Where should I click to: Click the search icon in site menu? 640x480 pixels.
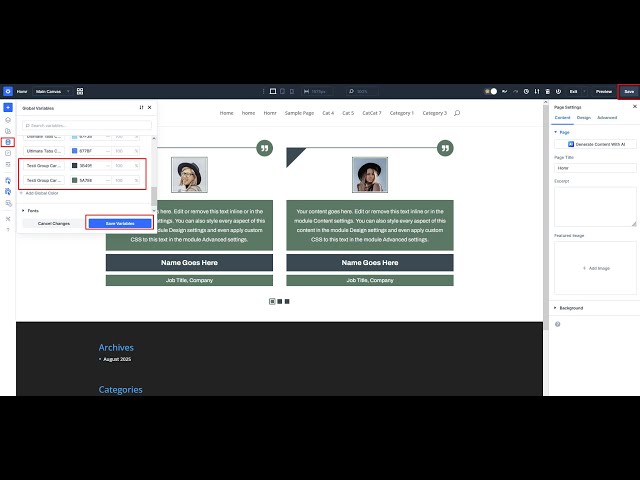[457, 113]
